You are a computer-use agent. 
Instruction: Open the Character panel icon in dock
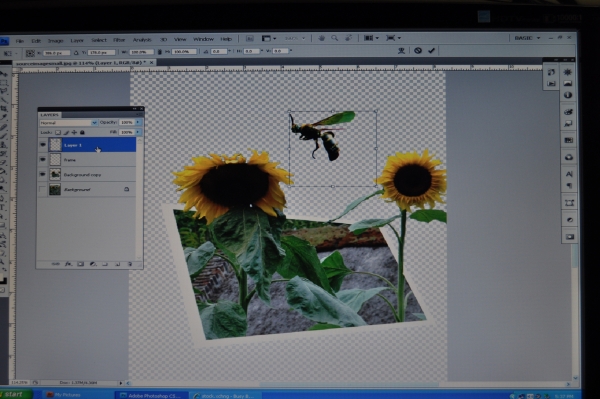(x=569, y=174)
